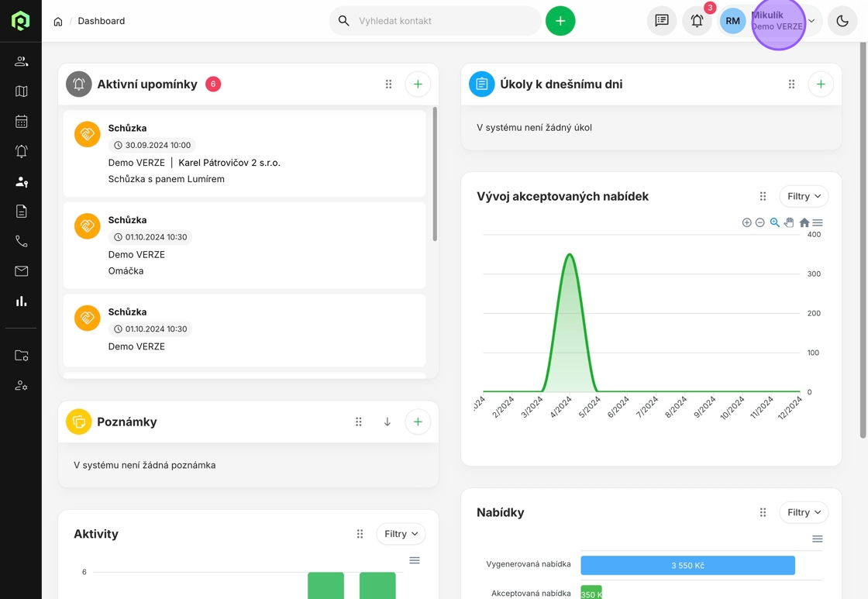The height and width of the screenshot is (599, 868).
Task: Open the Aktivity chart hamburger menu
Action: [414, 560]
